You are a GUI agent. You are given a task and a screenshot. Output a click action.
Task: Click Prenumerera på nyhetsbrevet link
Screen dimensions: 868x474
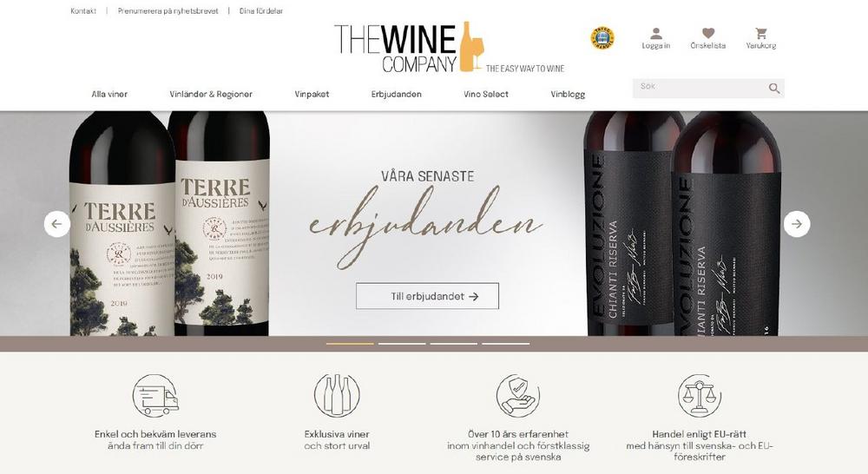pos(168,11)
